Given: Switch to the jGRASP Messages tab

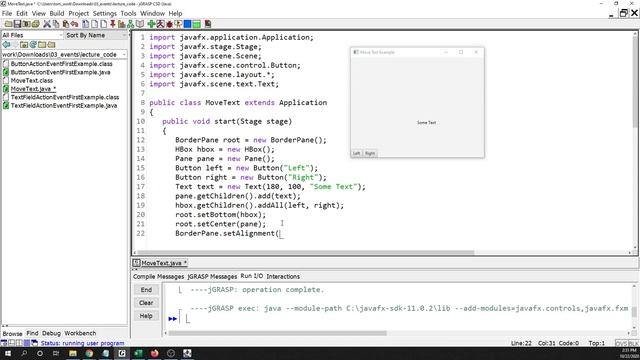Looking at the screenshot, I should coord(212,276).
